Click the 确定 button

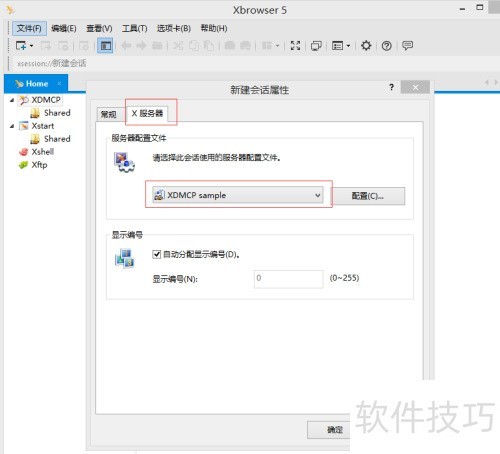coord(329,430)
